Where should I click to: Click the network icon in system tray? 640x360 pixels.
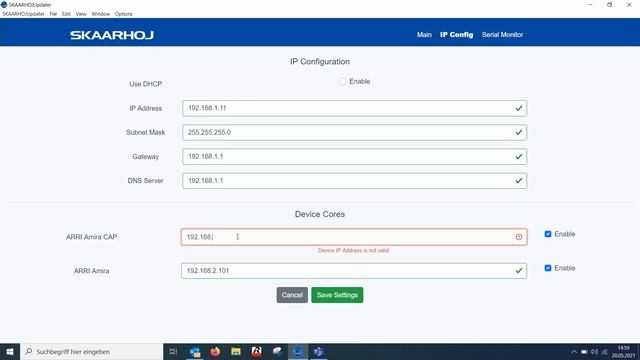604,351
